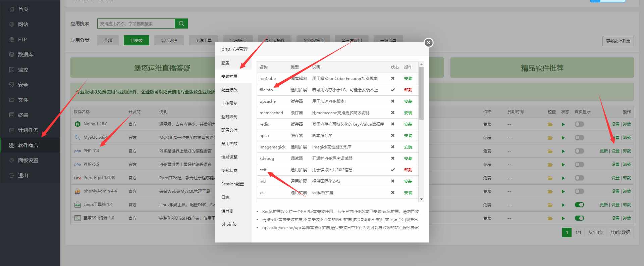Viewport: 644px width, 266px height.
Task: Click the panel settings gear icon
Action: point(12,160)
